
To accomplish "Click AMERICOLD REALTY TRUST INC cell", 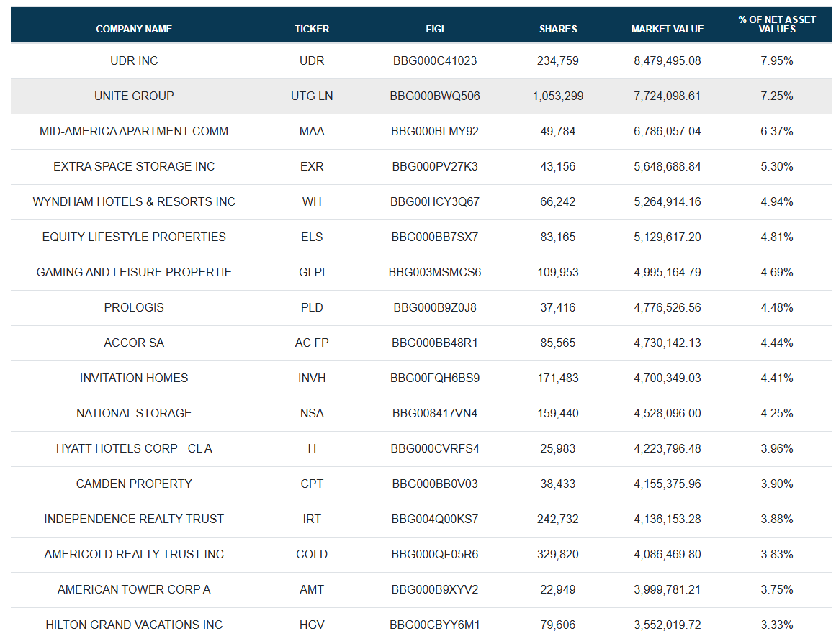I will click(134, 554).
